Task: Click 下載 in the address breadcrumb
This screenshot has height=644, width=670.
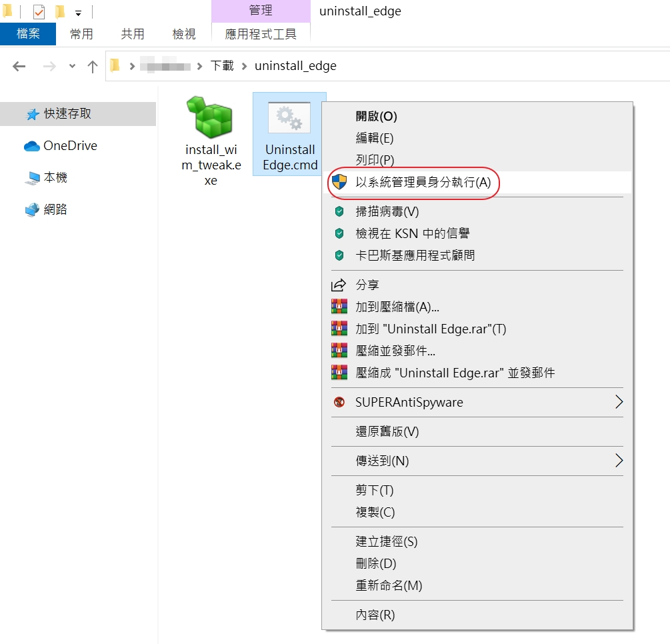Action: pos(222,66)
